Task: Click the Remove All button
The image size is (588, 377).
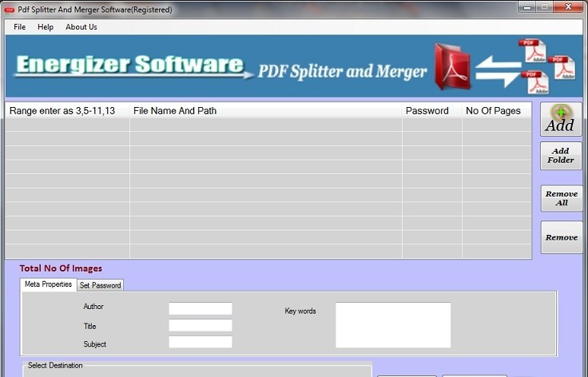Action: [561, 198]
